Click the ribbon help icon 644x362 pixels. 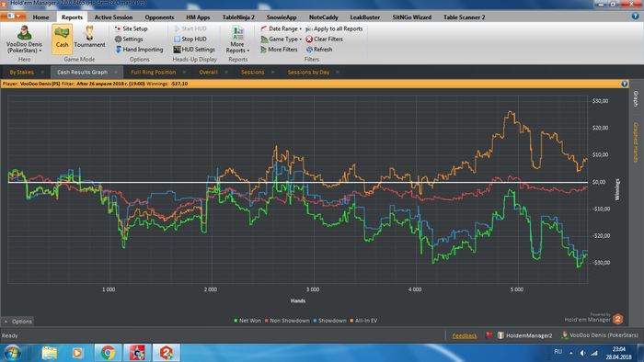coord(635,17)
